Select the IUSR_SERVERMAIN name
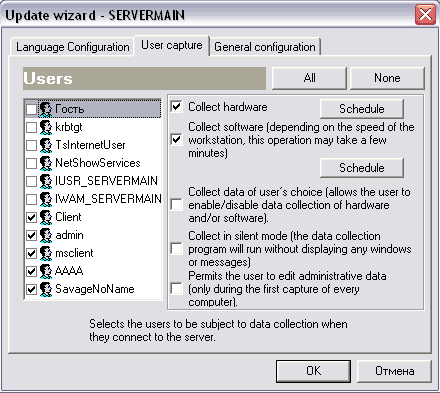440x393 pixels. tap(106, 181)
